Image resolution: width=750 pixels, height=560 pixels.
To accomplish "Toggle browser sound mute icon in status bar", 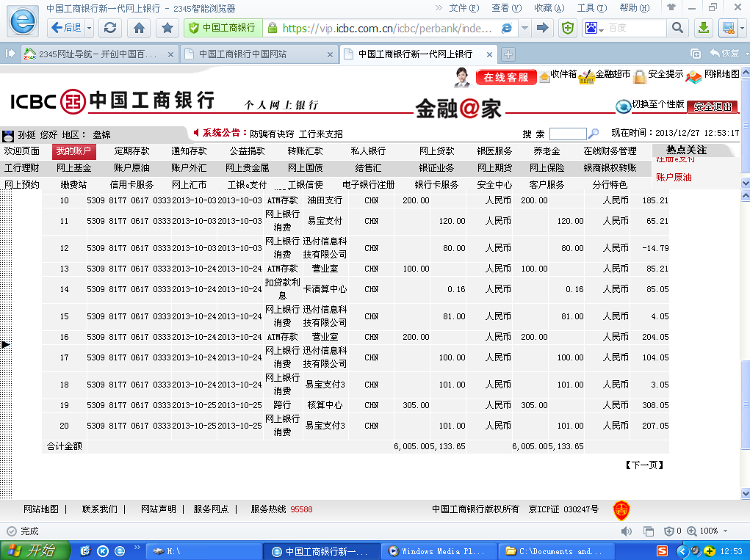I will point(627,531).
